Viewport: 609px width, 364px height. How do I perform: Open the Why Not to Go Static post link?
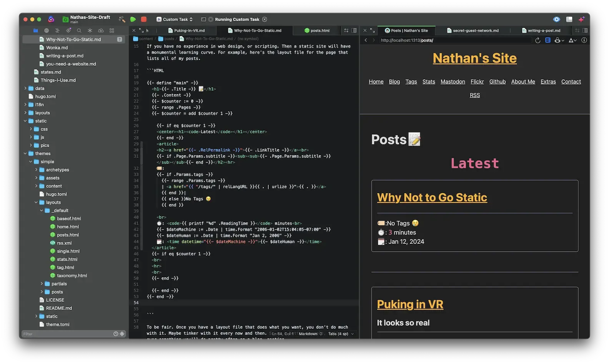tap(432, 197)
